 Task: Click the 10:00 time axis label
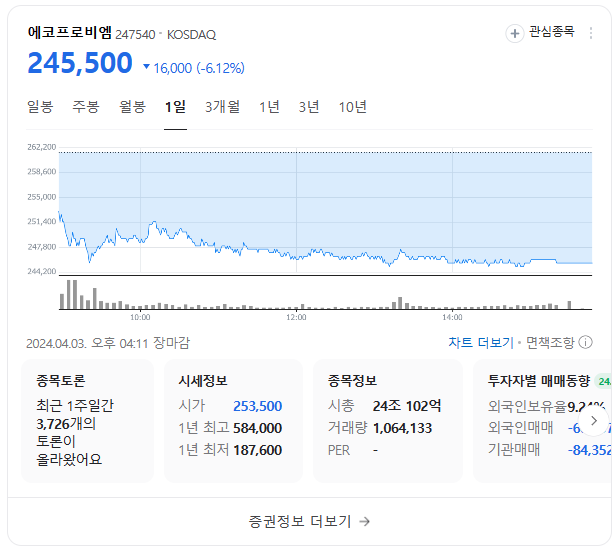tap(140, 317)
